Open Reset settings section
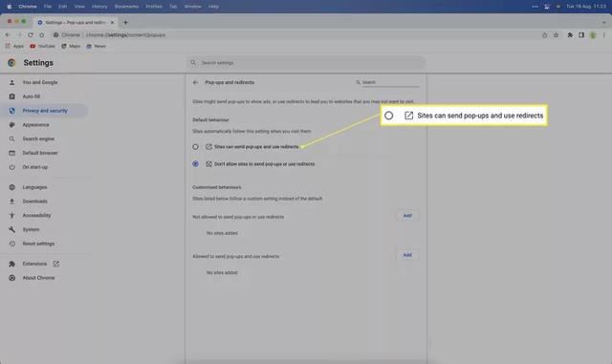 [38, 244]
